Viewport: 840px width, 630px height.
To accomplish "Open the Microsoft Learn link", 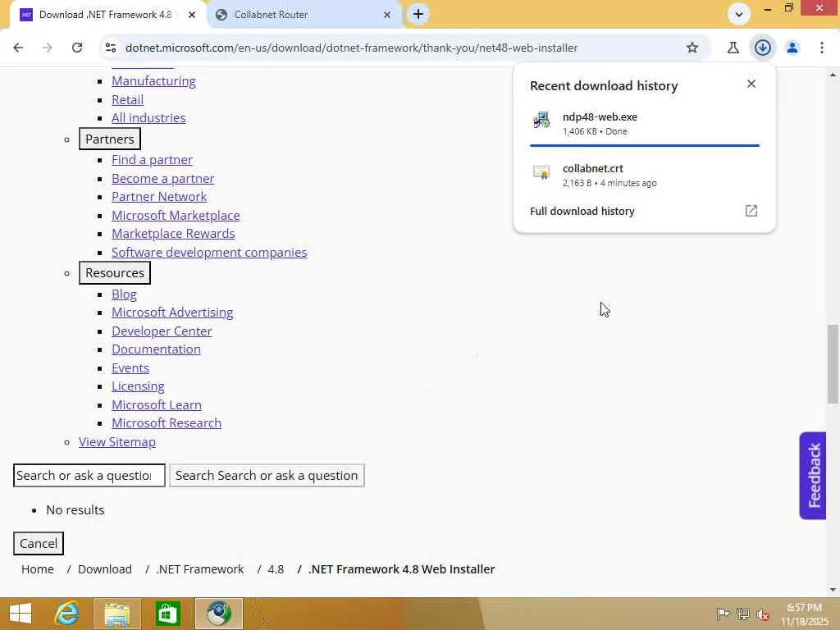I will [157, 405].
